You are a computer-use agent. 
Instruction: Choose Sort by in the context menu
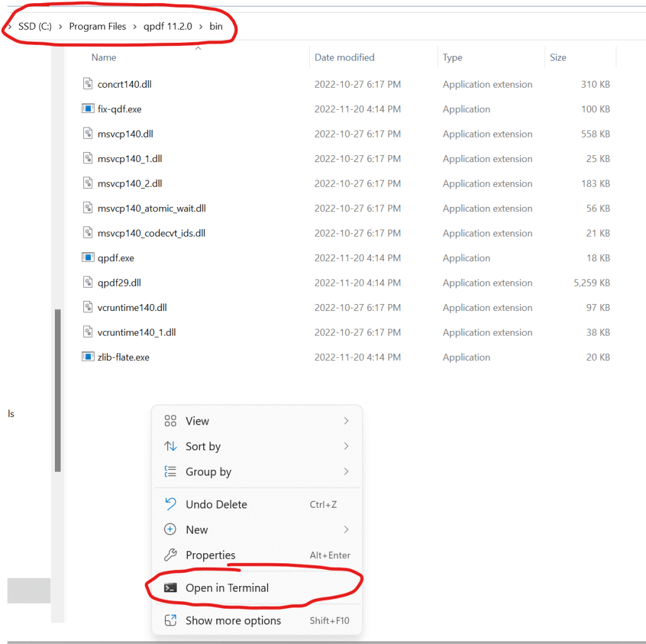tap(257, 446)
